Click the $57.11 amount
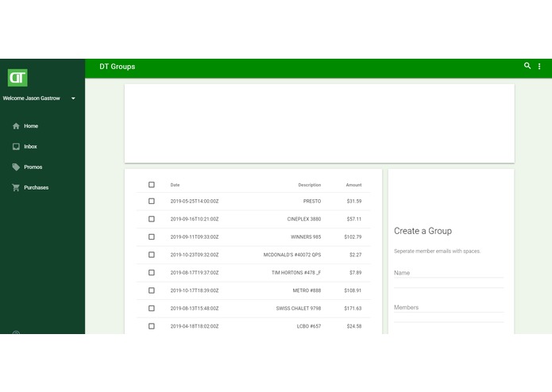 353,219
